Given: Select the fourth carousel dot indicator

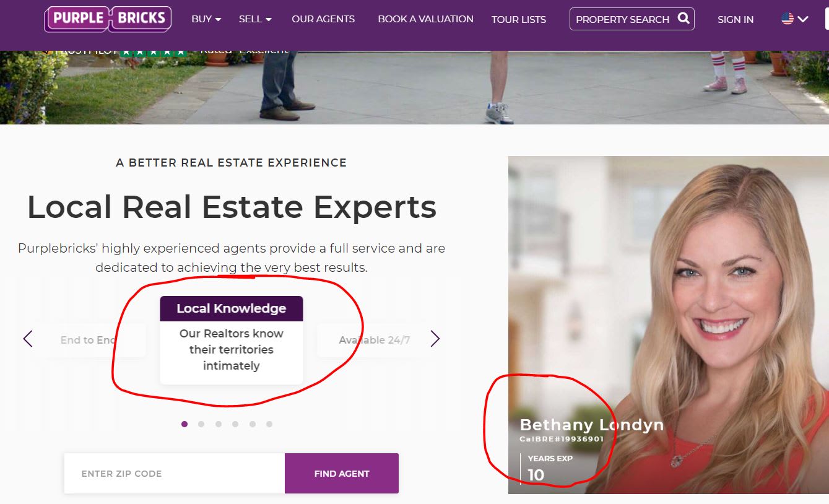Looking at the screenshot, I should pos(235,424).
